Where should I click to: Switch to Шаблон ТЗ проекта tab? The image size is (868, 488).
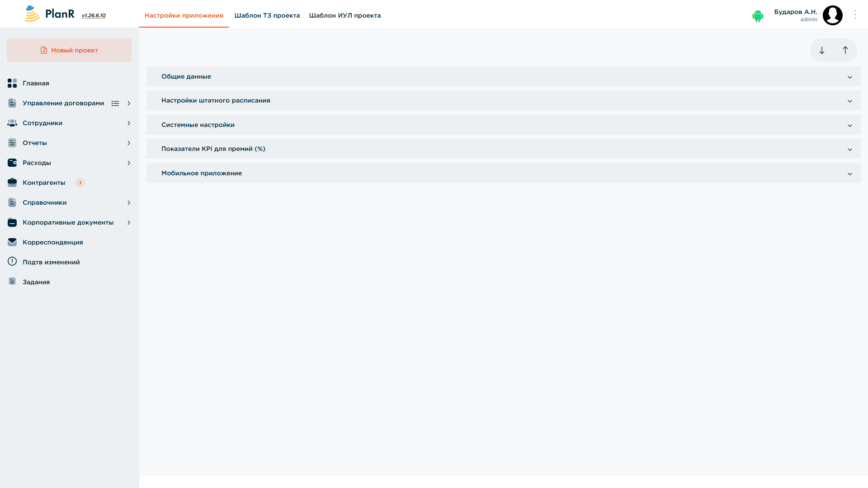tap(267, 15)
